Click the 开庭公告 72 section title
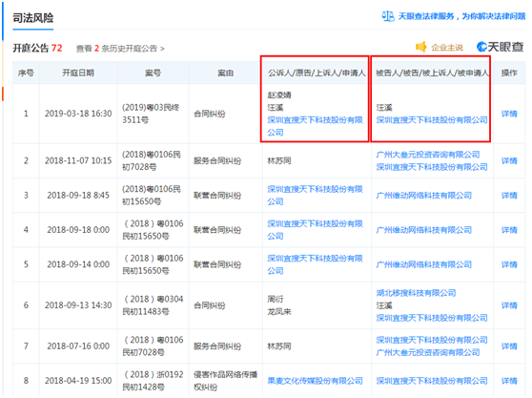Viewport: 532px width, 398px height. [37, 49]
